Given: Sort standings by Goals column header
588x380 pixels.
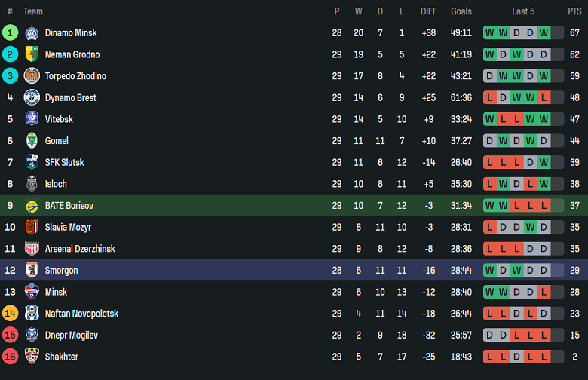Looking at the screenshot, I should tap(461, 11).
